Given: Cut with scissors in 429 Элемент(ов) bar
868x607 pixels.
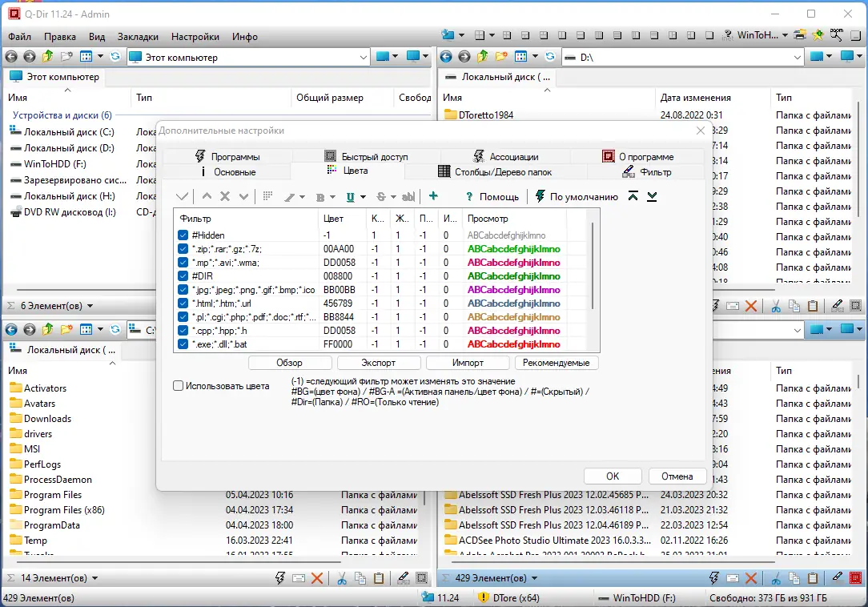Looking at the screenshot, I should pyautogui.click(x=776, y=578).
